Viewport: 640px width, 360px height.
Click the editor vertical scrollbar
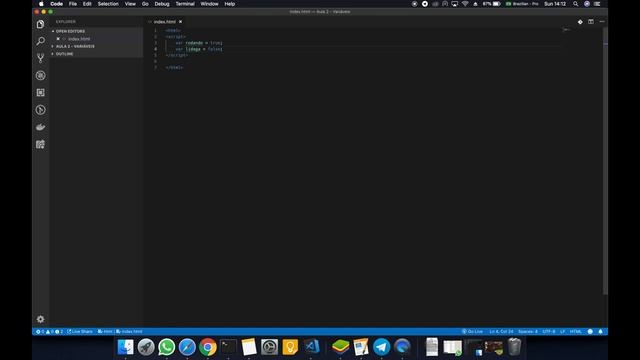[x=605, y=160]
